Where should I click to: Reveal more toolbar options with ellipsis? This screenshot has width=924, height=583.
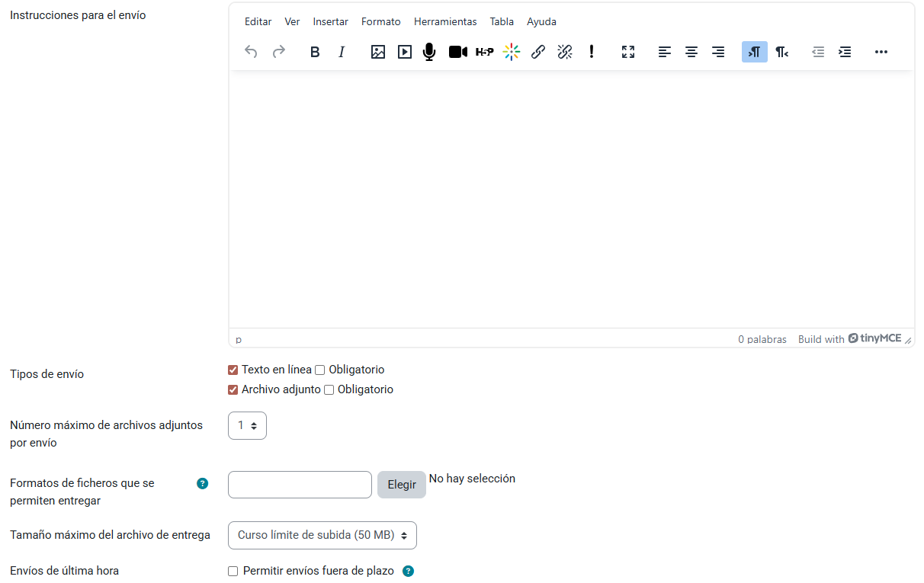881,52
